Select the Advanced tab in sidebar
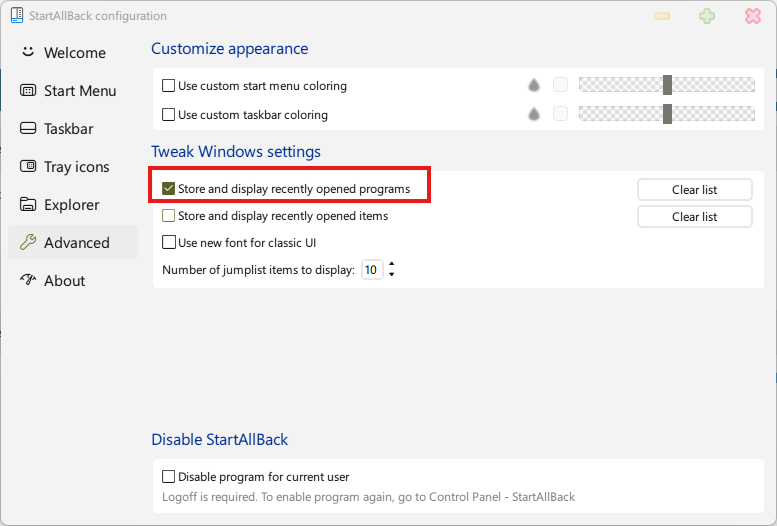The image size is (777, 526). (73, 242)
